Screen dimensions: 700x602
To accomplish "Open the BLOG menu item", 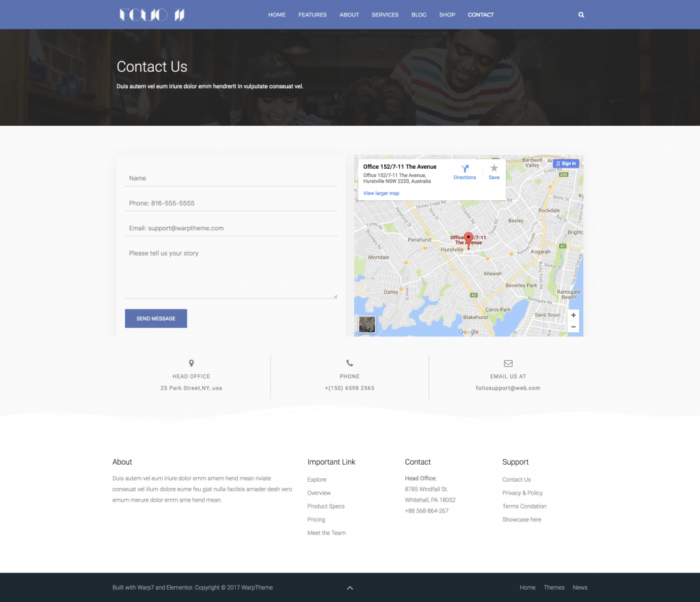I will pyautogui.click(x=418, y=14).
